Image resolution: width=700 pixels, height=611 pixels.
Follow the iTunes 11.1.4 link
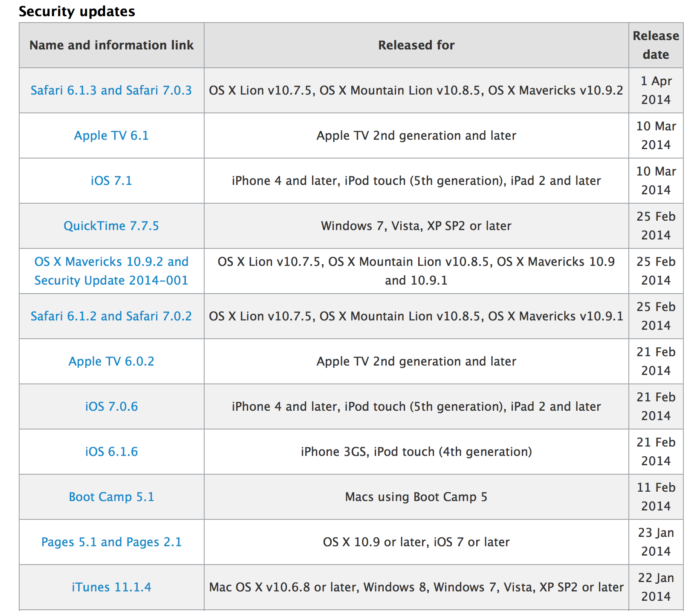[x=111, y=587]
